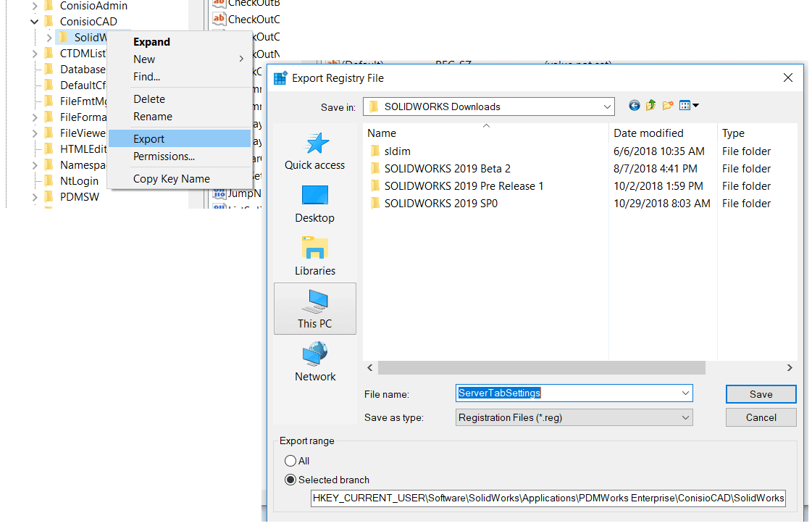Select the DefaultCf key in tree
This screenshot has height=526, width=812.
coord(83,85)
